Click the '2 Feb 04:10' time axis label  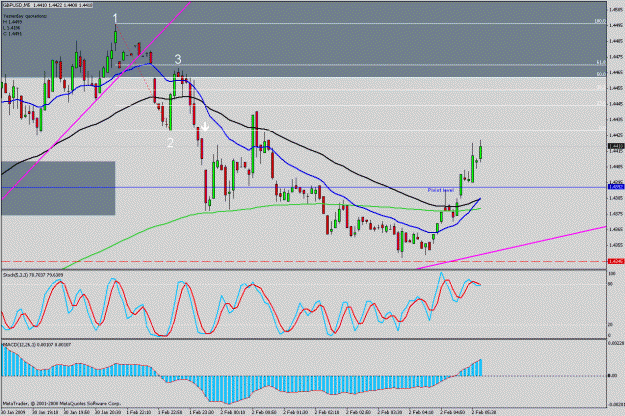point(421,412)
